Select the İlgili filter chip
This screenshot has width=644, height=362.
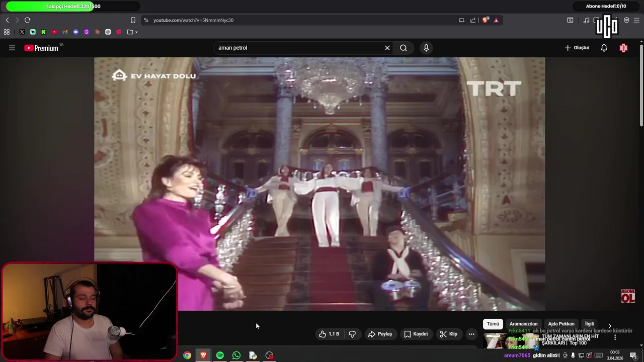(589, 324)
